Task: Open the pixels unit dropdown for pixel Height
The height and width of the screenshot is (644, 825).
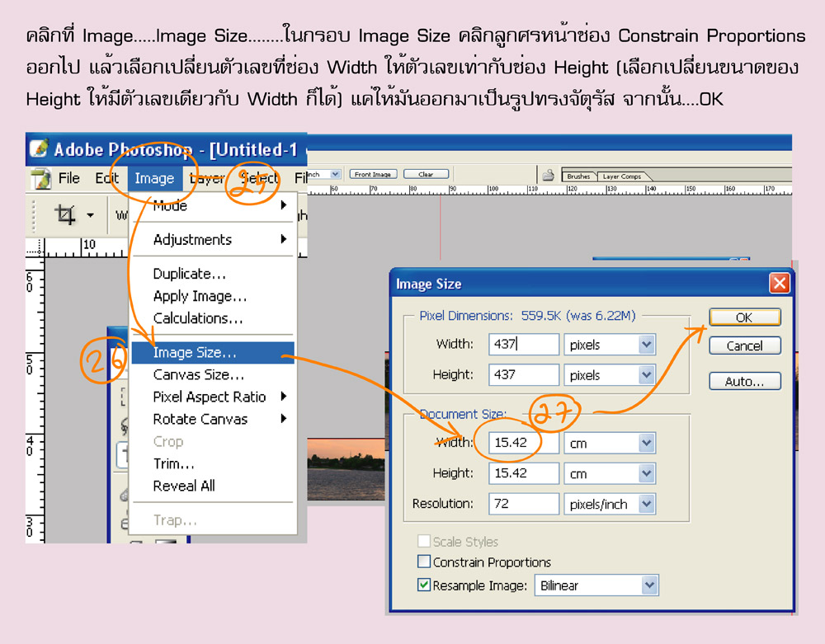Action: (646, 374)
